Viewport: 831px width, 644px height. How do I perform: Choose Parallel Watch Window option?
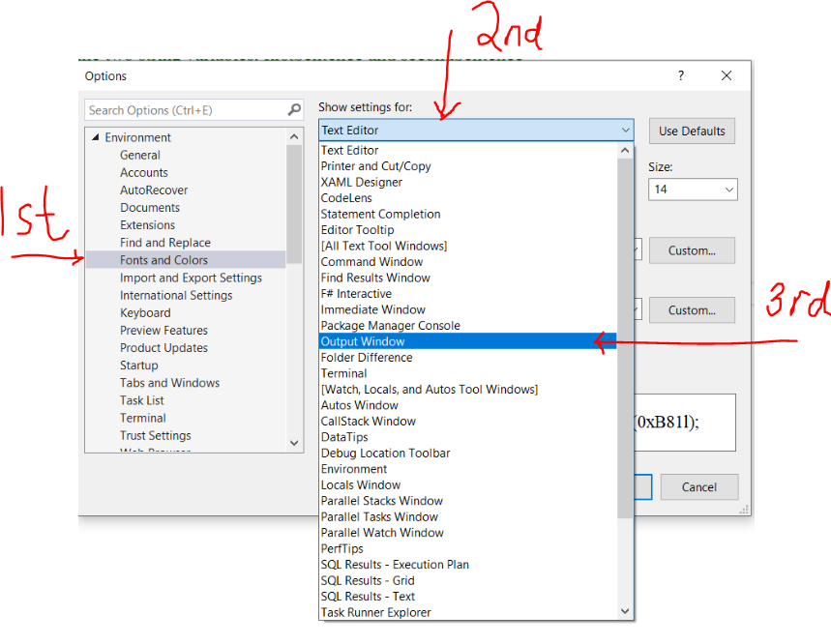pos(468,532)
